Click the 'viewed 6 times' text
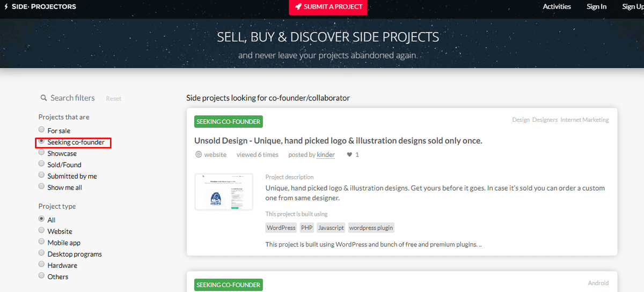644x292 pixels. pos(257,155)
